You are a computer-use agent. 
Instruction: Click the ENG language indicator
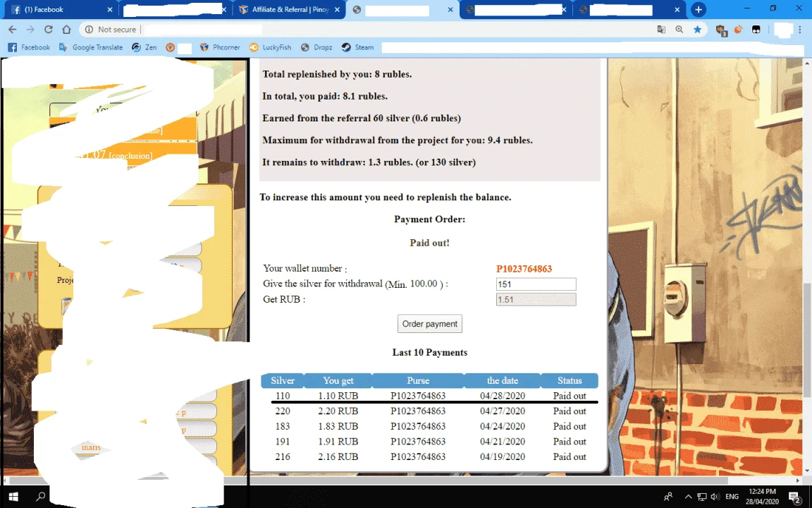pyautogui.click(x=732, y=497)
